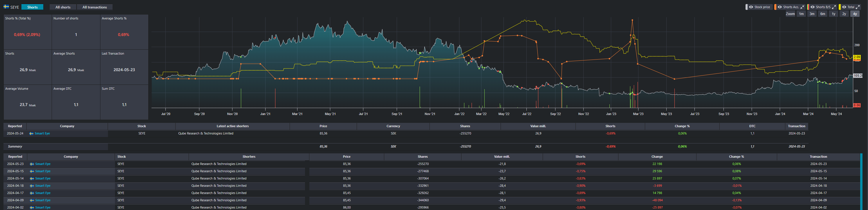The height and width of the screenshot is (210, 868).
Task: Zoom the chart to 2y range
Action: click(x=844, y=14)
